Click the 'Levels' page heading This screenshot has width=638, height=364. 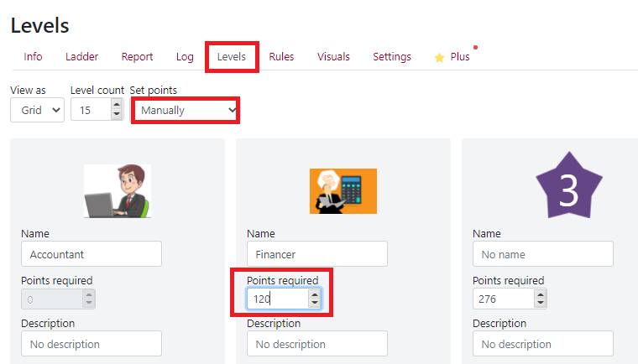(40, 26)
